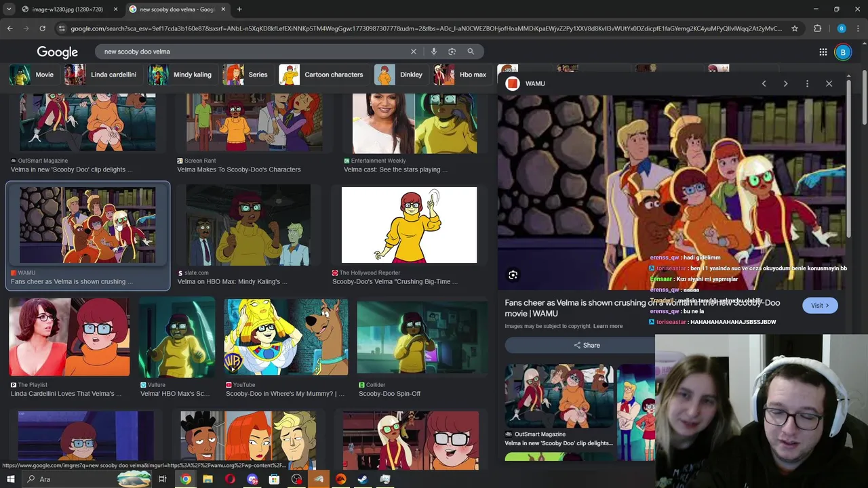Switch to image-w1280.jpg tab
This screenshot has width=868, height=488.
(67, 9)
